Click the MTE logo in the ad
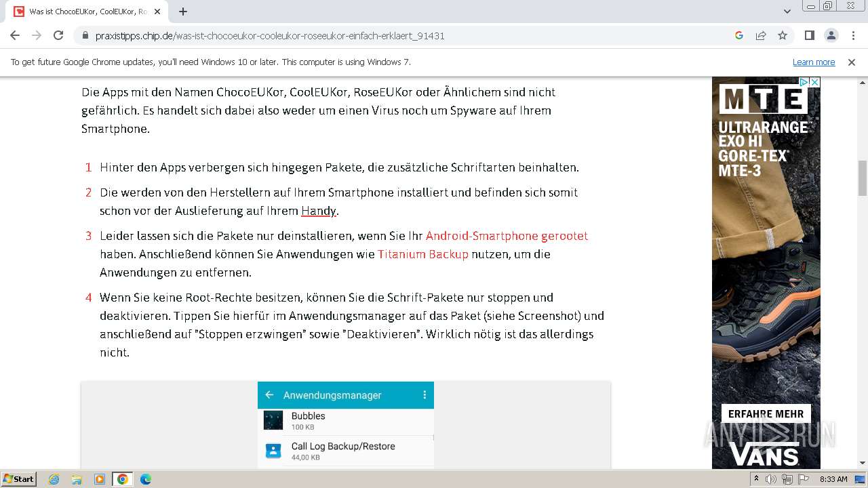The height and width of the screenshot is (488, 868). 763,99
